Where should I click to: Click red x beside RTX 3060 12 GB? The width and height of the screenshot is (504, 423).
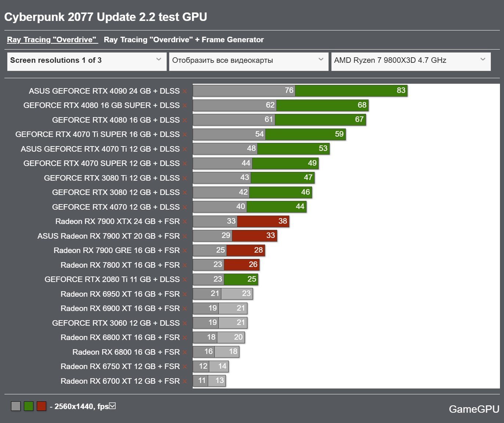(x=185, y=323)
